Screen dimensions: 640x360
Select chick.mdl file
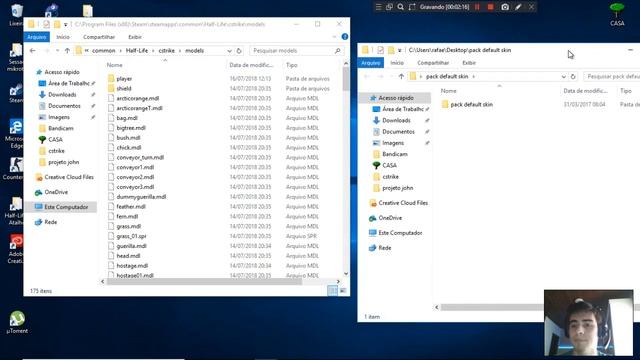129,147
